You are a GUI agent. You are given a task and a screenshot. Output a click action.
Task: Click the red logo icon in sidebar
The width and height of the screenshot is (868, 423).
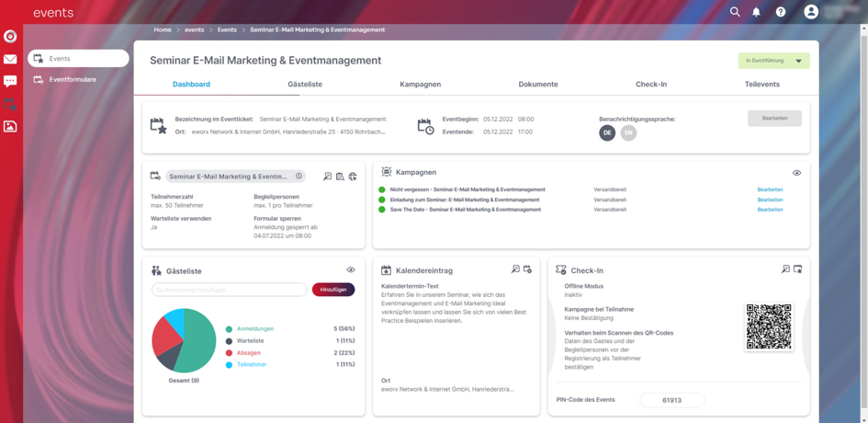[x=10, y=37]
